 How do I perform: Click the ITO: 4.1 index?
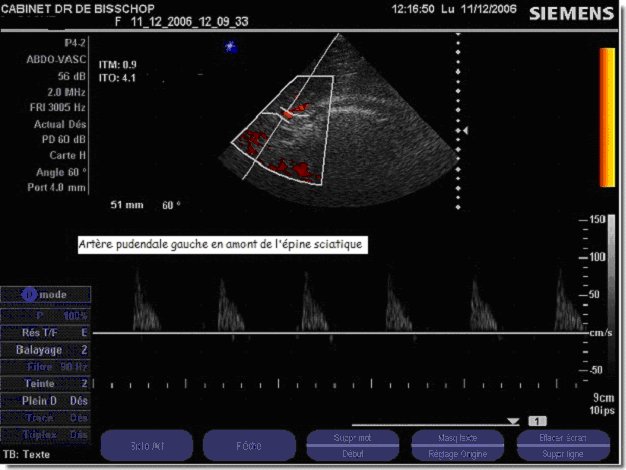click(x=117, y=77)
